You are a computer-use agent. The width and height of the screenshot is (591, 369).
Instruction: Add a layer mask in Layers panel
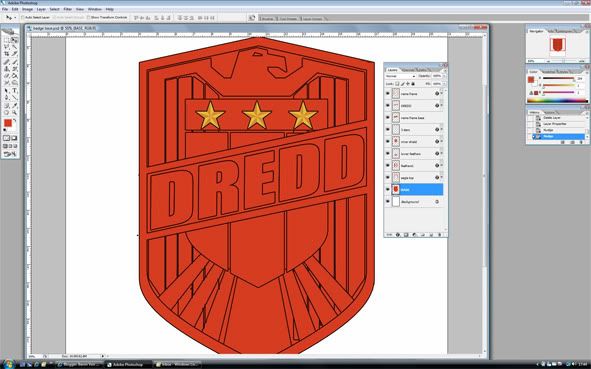tap(406, 234)
